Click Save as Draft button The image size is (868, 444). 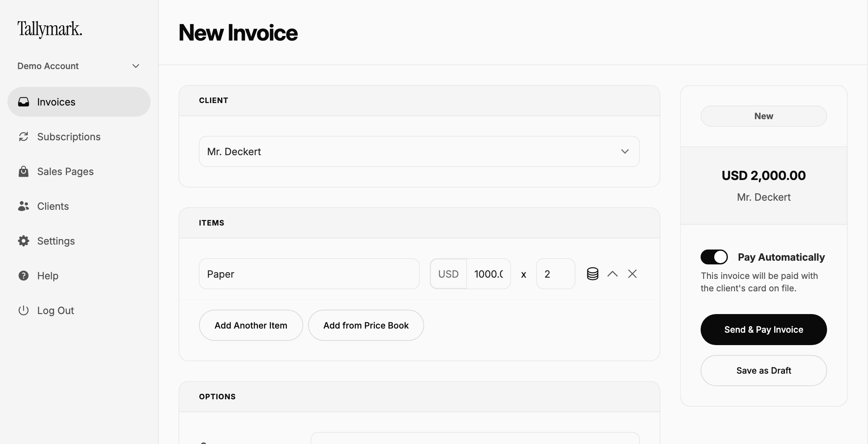tap(763, 370)
